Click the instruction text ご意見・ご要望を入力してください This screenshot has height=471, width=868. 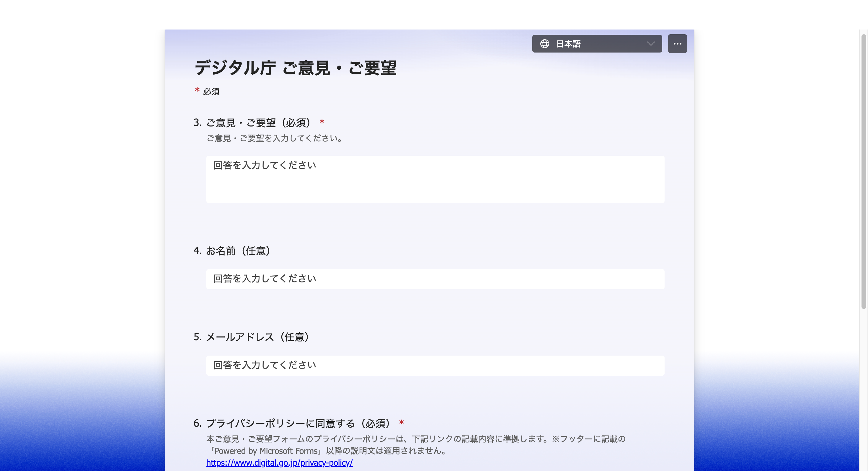click(274, 138)
